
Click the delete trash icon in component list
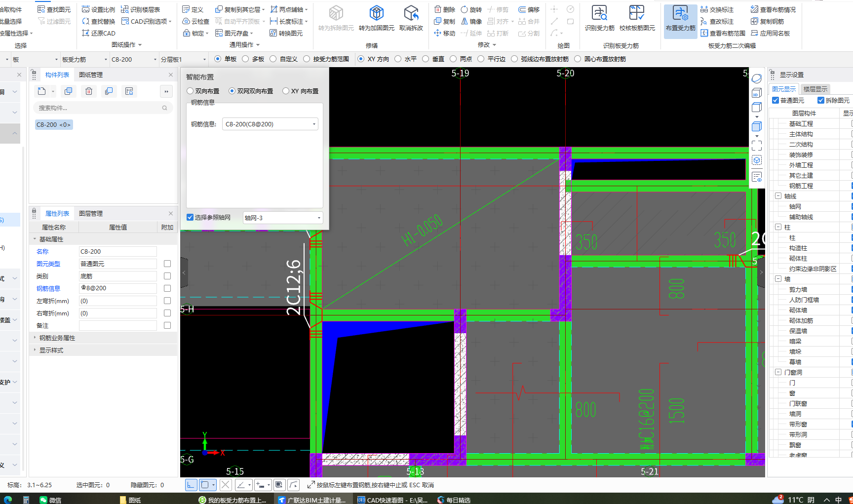[89, 91]
